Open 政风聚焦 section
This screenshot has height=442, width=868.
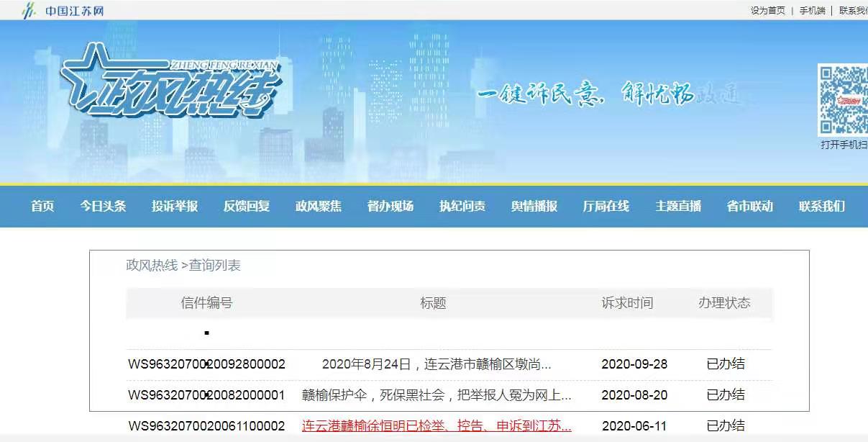pyautogui.click(x=319, y=207)
